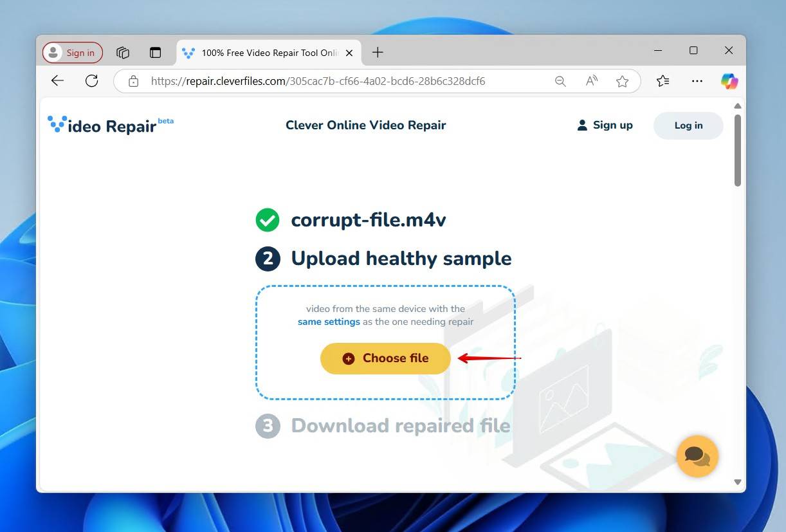Click the Choose file button
Image resolution: width=786 pixels, height=532 pixels.
click(385, 358)
